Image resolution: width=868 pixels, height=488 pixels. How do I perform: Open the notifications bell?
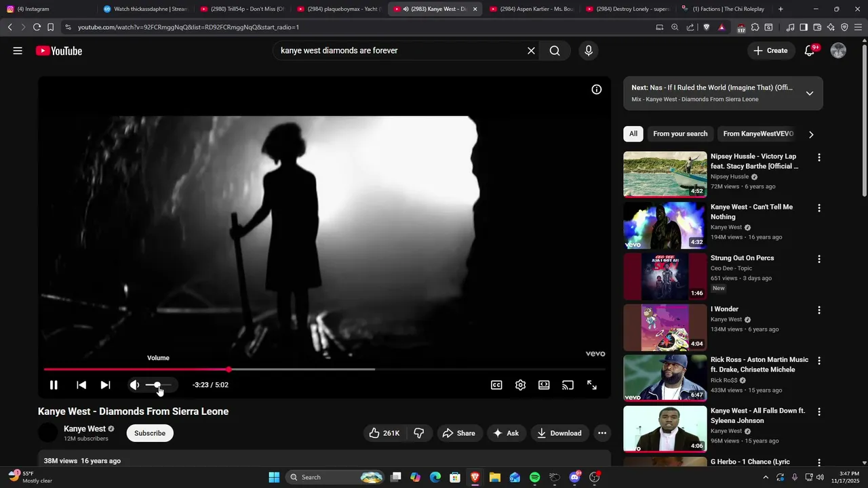[x=810, y=51]
